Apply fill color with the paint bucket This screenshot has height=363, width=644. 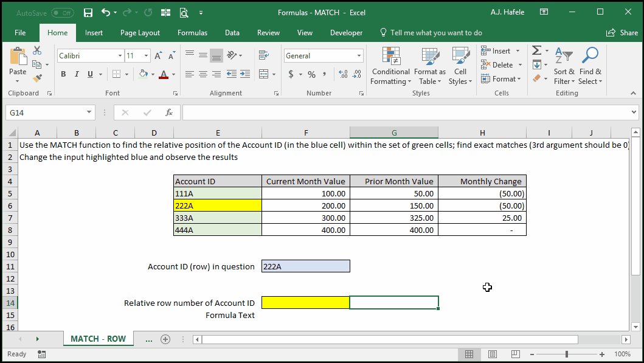[144, 74]
